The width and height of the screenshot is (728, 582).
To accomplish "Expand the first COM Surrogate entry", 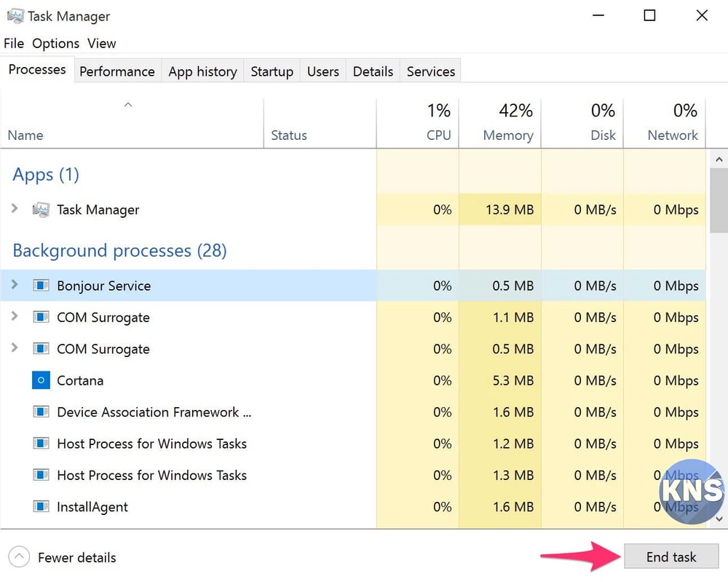I will click(15, 317).
